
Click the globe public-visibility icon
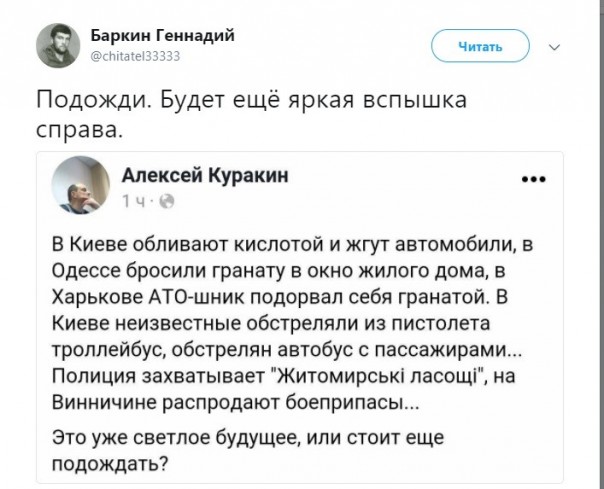point(165,203)
